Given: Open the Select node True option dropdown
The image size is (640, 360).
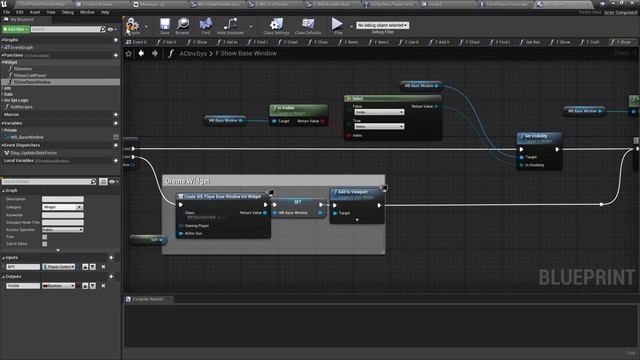Looking at the screenshot, I should pyautogui.click(x=379, y=127).
